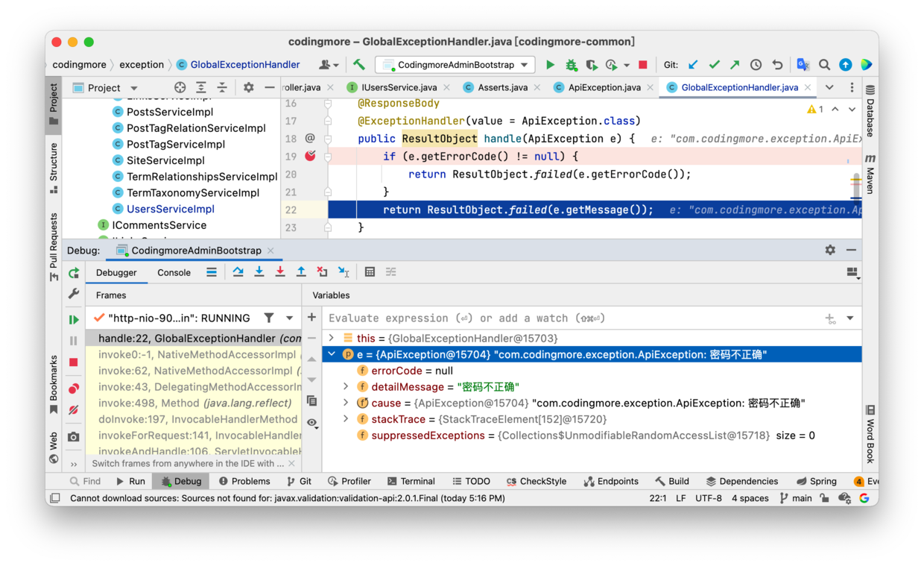
Task: Open the Terminal tool window button
Action: 411,481
